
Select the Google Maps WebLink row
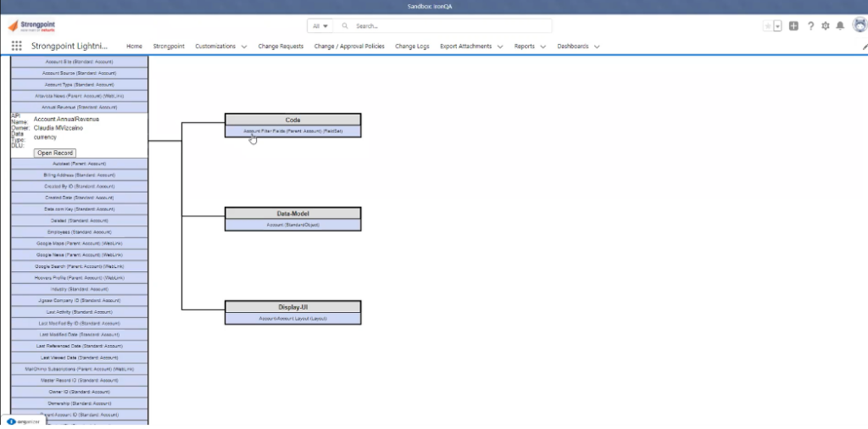79,243
